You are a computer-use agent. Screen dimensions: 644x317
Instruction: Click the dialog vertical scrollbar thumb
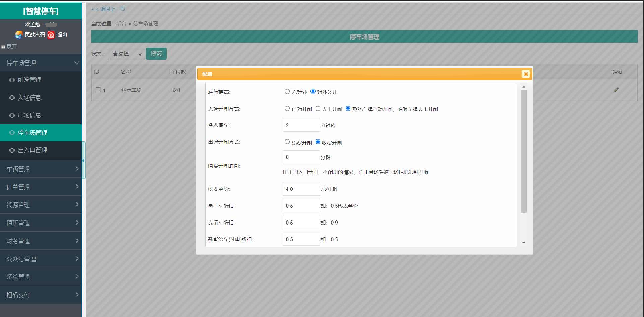coord(523,151)
